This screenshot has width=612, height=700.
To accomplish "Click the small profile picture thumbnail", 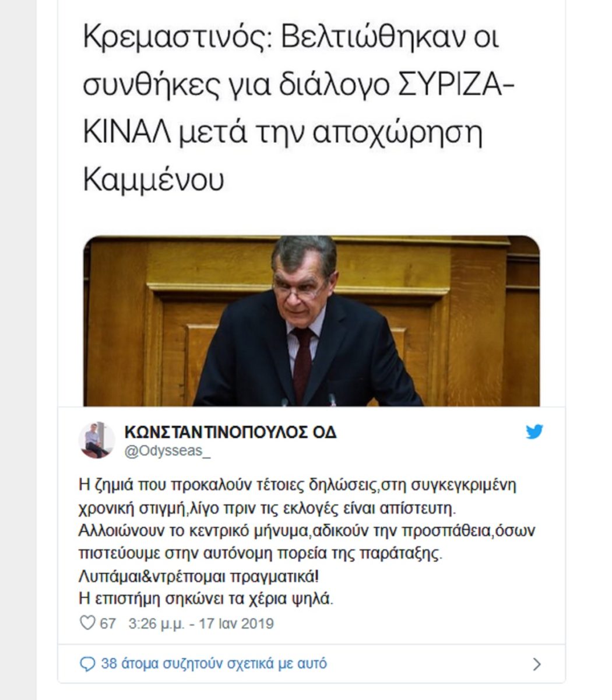I will tap(96, 440).
